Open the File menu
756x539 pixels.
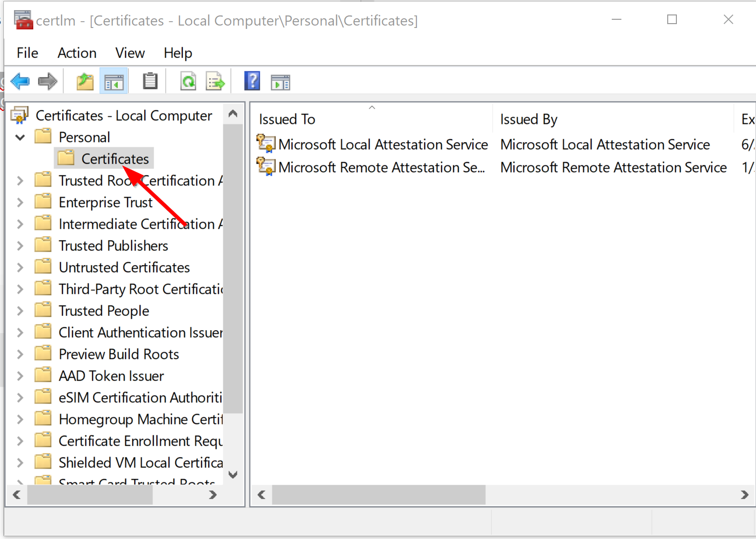pos(27,53)
